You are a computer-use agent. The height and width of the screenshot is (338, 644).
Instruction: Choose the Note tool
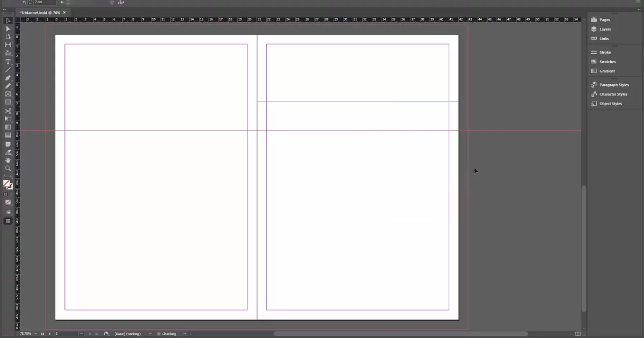pyautogui.click(x=8, y=144)
